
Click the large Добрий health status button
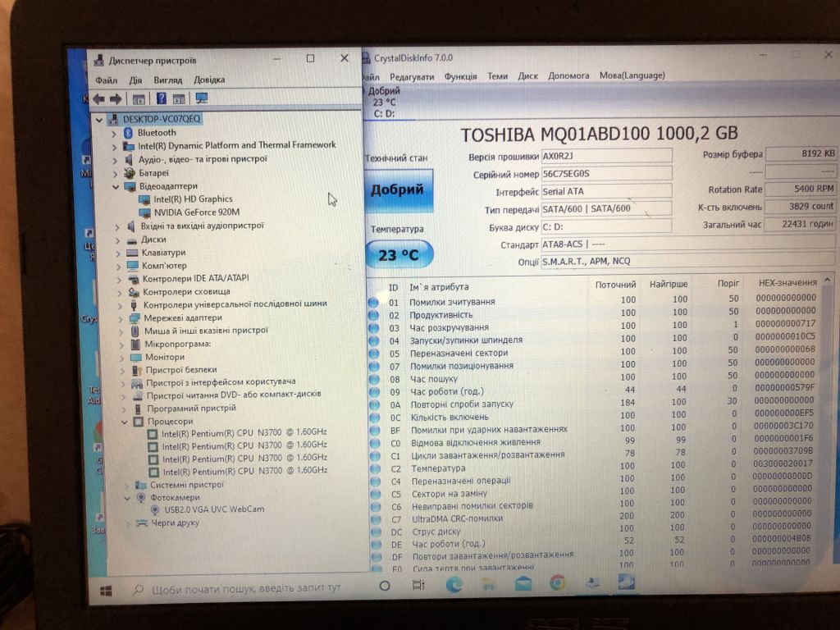[x=398, y=190]
